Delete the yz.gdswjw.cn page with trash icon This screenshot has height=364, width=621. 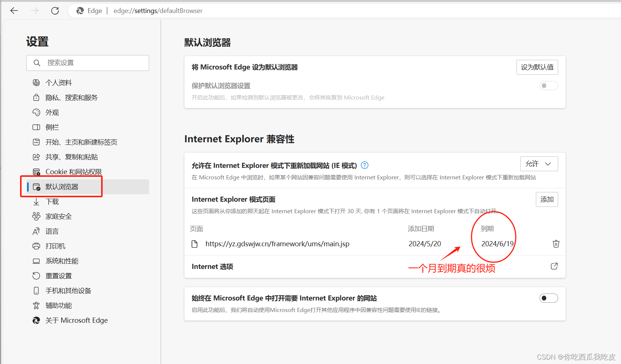coord(556,244)
